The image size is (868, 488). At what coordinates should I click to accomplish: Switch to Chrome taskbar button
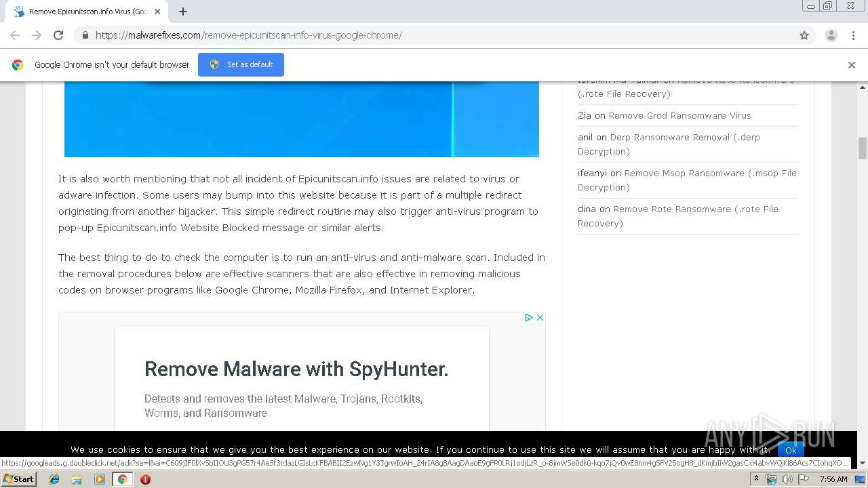[122, 479]
